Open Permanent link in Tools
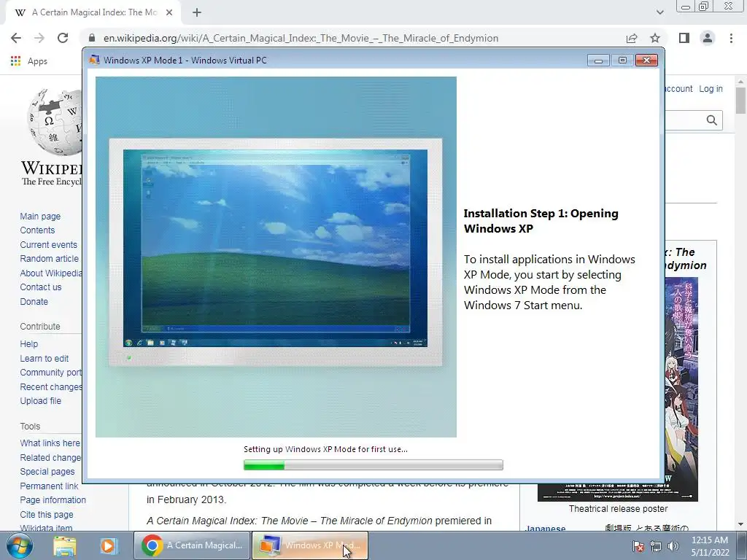The width and height of the screenshot is (747, 560). pos(49,486)
